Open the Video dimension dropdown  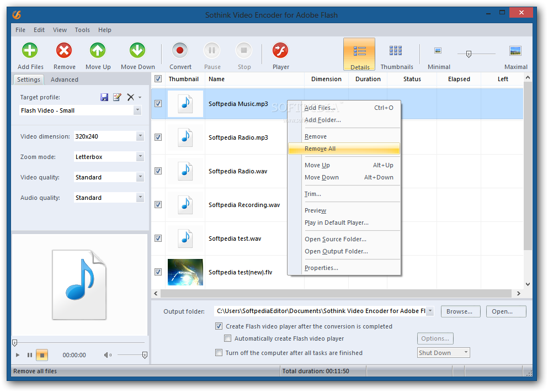coord(140,136)
